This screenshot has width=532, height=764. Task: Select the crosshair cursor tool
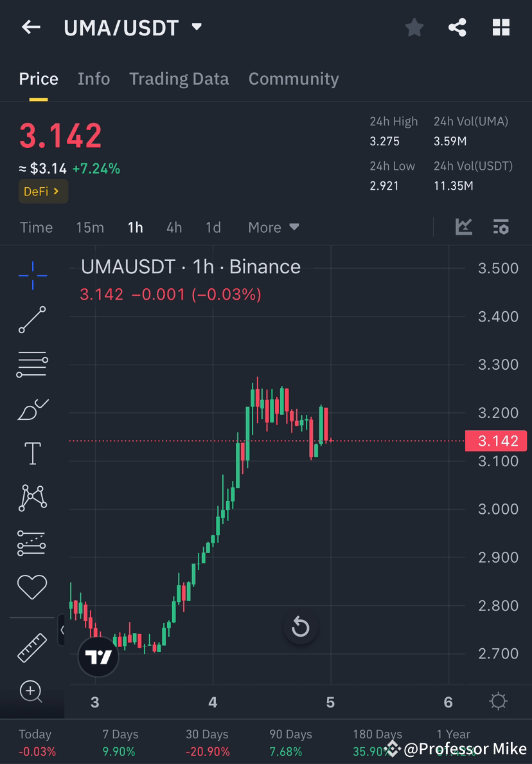32,275
